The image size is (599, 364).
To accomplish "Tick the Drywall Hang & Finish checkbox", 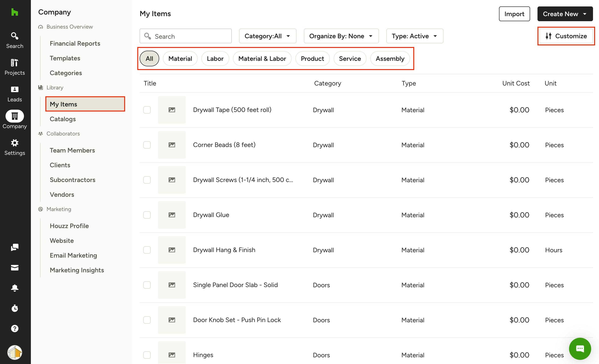I will pyautogui.click(x=147, y=250).
